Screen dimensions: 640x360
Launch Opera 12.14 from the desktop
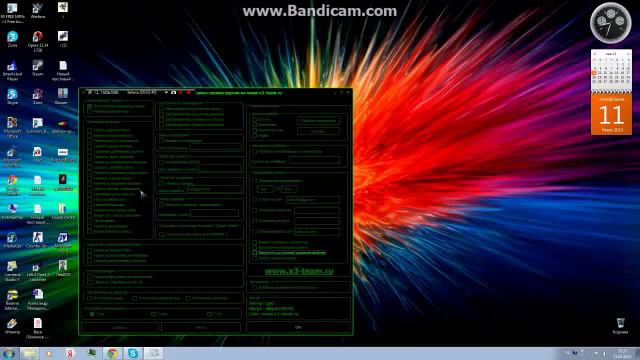click(x=38, y=41)
